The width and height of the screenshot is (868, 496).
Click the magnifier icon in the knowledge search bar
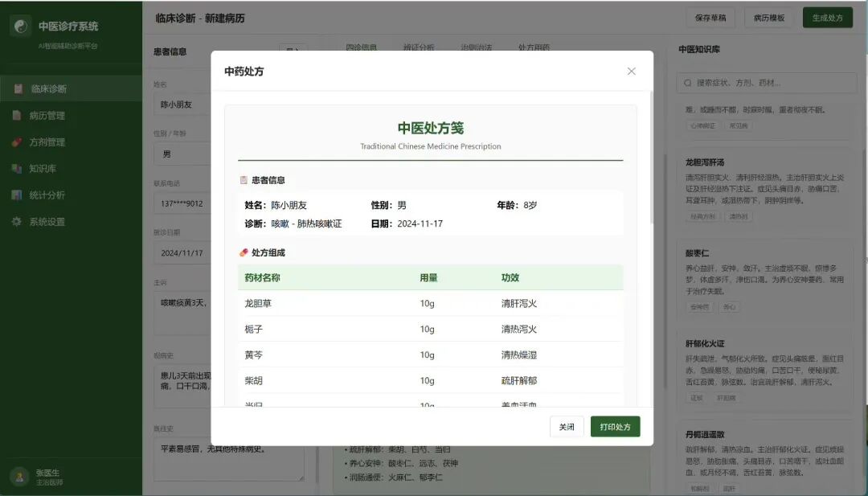point(687,83)
